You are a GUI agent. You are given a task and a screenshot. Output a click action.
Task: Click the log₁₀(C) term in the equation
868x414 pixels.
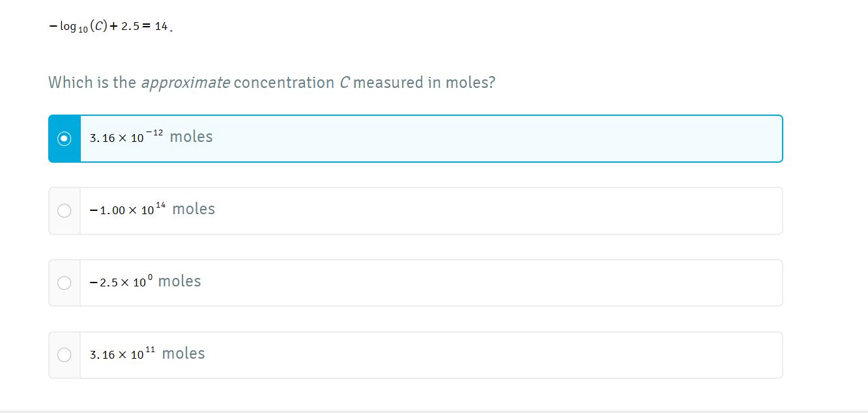pos(83,27)
